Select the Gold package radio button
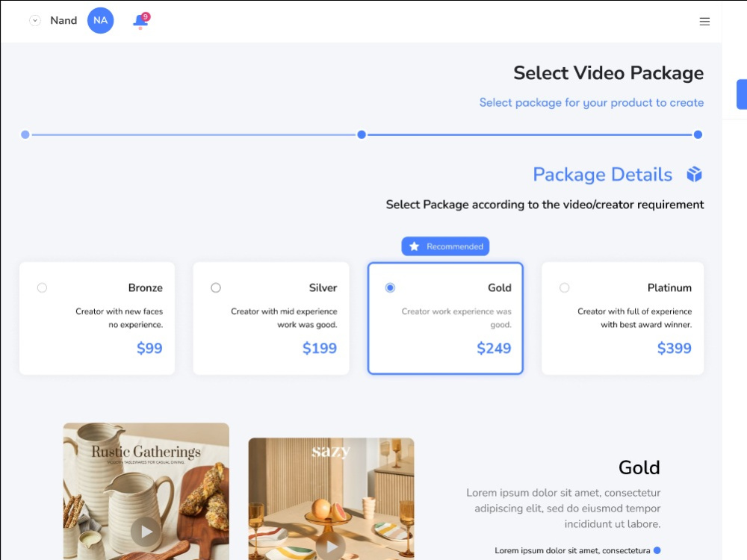 pos(390,287)
